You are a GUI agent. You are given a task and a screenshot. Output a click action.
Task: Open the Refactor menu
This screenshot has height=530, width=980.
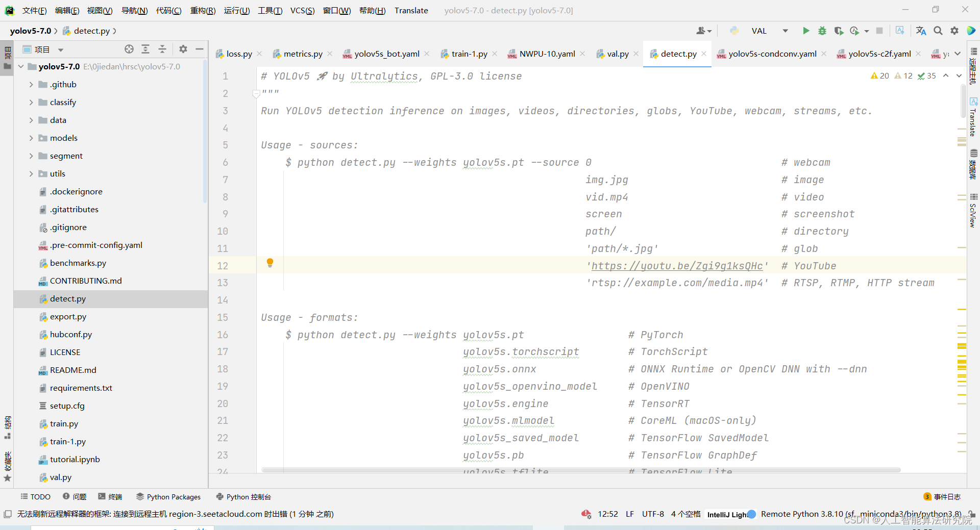203,10
